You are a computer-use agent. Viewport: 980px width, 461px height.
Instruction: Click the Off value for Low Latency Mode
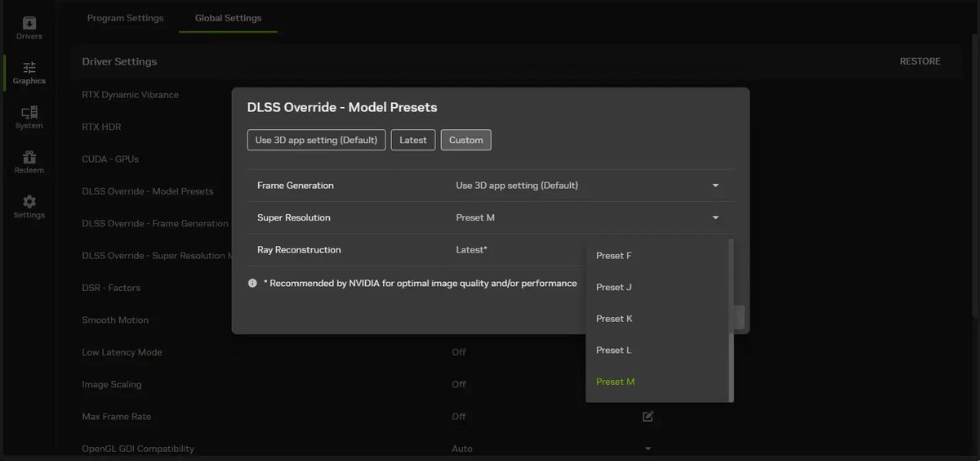(459, 352)
